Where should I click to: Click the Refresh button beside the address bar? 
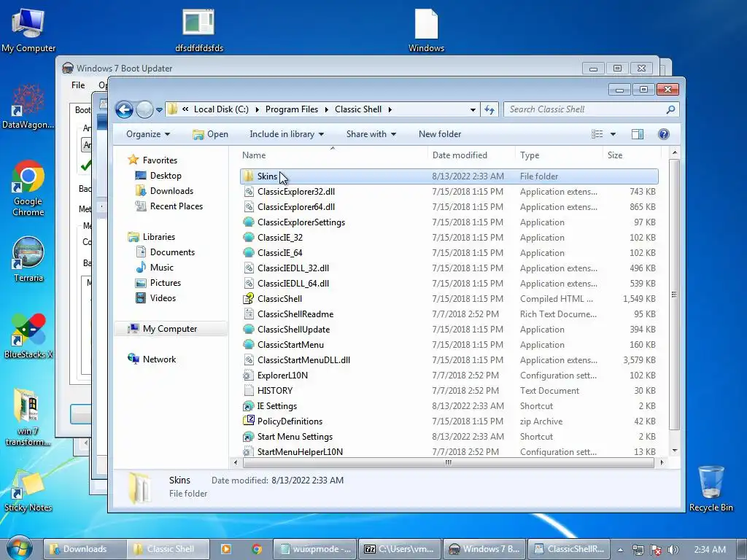[489, 109]
